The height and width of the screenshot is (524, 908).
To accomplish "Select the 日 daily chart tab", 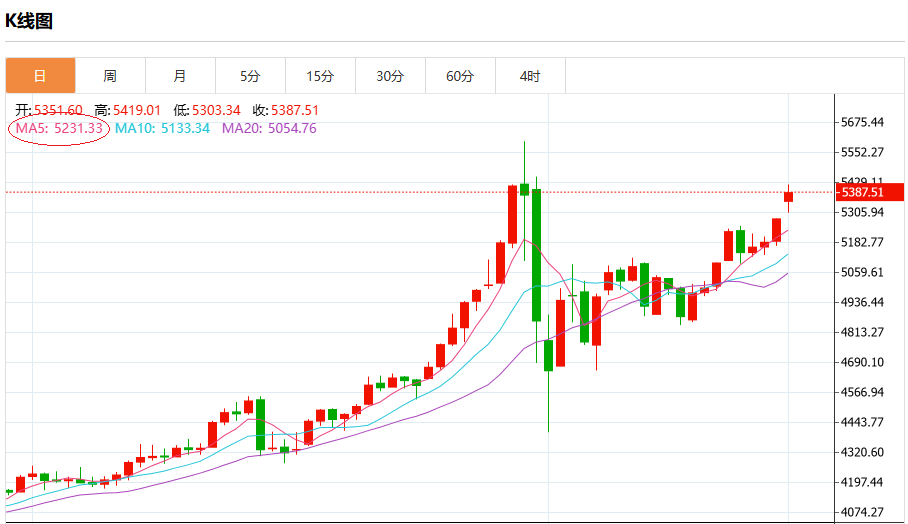I will [x=40, y=76].
